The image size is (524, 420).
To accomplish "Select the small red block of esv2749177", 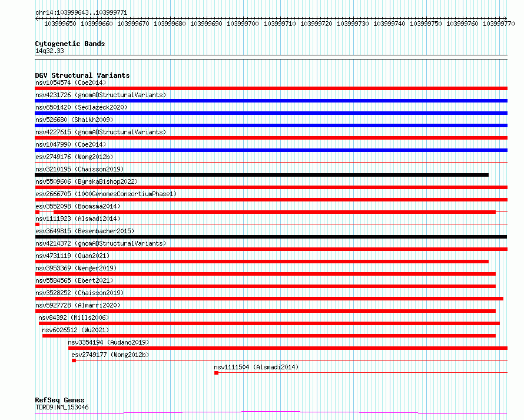I will click(74, 361).
